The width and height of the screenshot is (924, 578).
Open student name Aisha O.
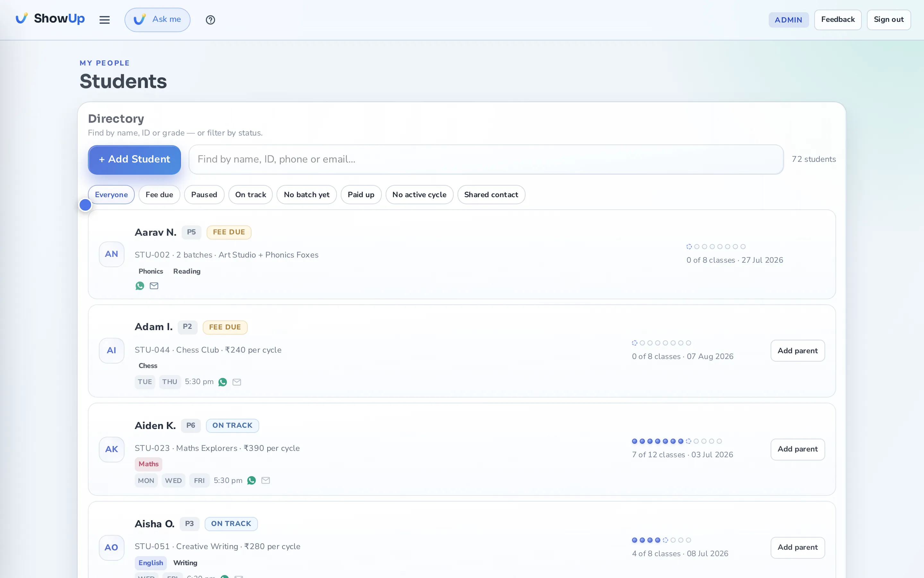click(154, 524)
